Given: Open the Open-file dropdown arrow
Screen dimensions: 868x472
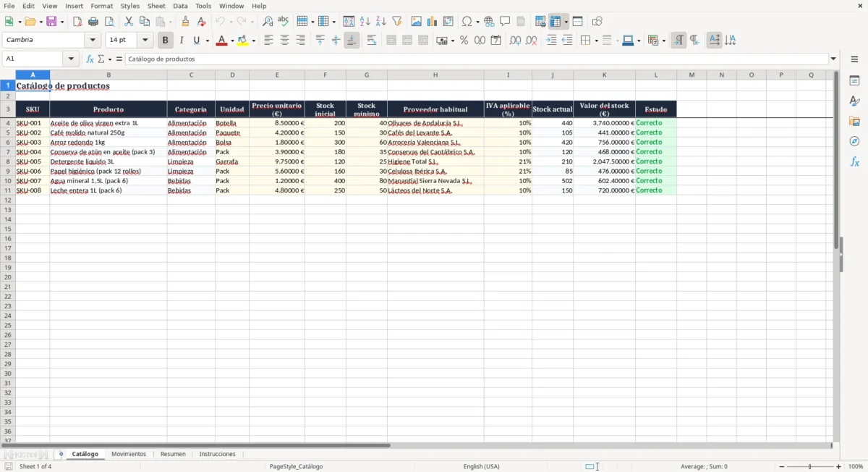Looking at the screenshot, I should click(x=41, y=22).
